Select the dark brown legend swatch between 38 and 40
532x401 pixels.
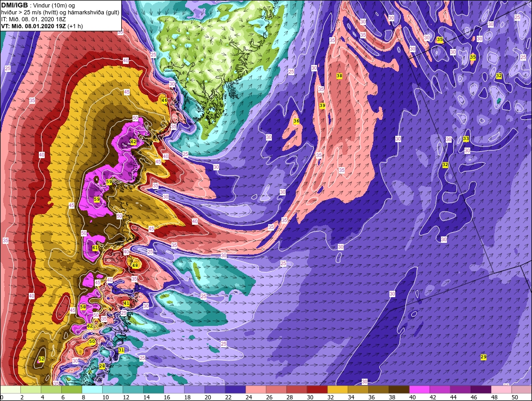point(399,389)
